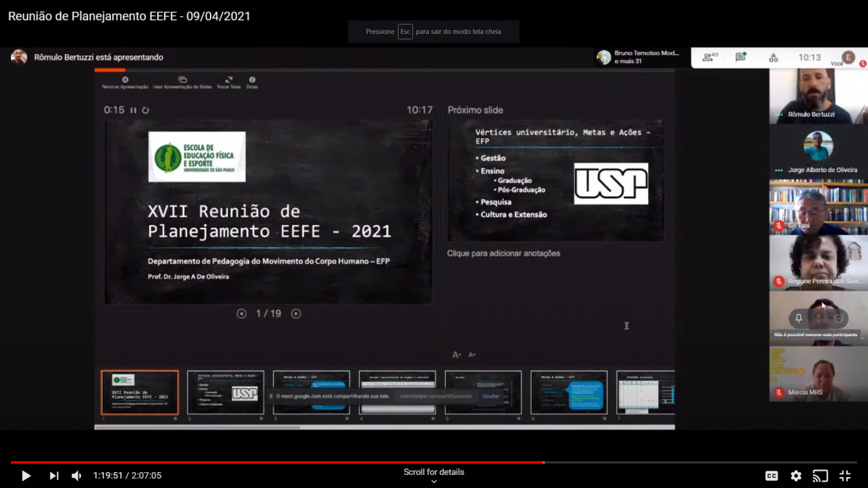
Task: Open the Meet chat icon
Action: 741,57
